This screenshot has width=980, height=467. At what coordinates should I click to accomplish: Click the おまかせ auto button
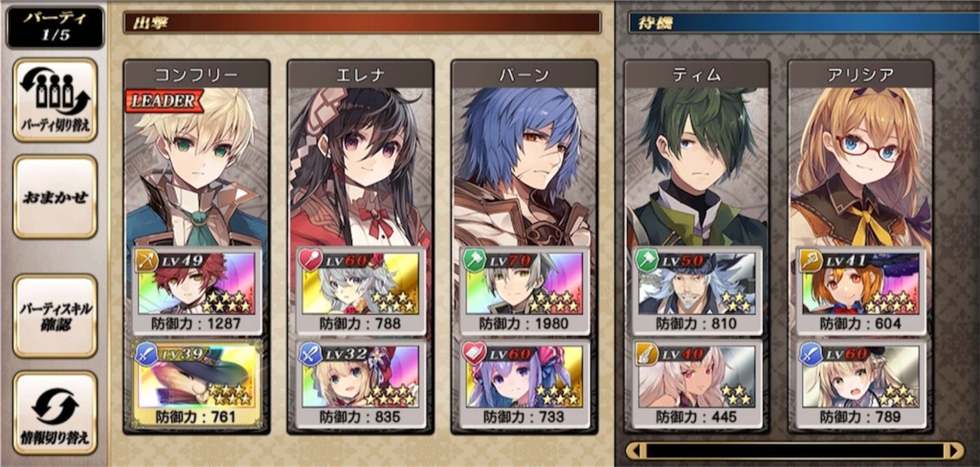[x=55, y=197]
